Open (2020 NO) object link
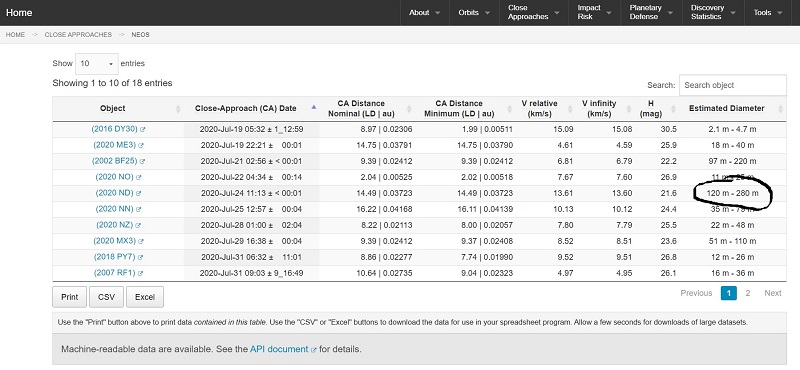This screenshot has height=370, width=800. click(x=115, y=177)
